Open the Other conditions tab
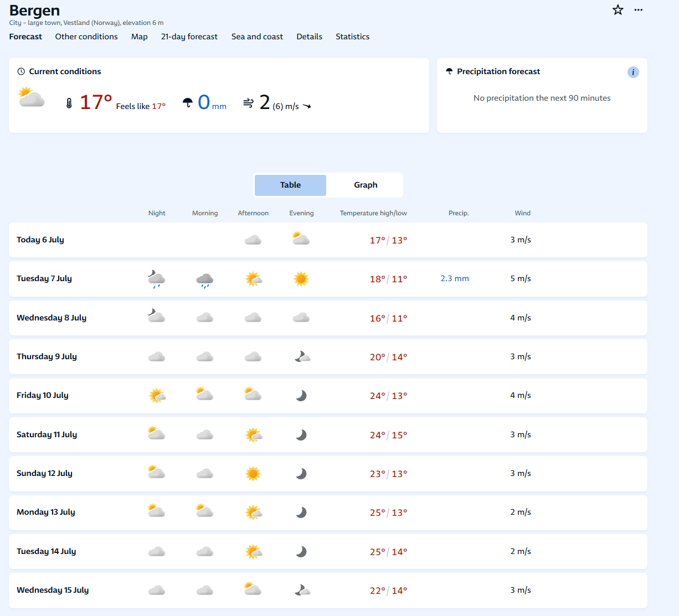This screenshot has height=616, width=679. coord(86,37)
